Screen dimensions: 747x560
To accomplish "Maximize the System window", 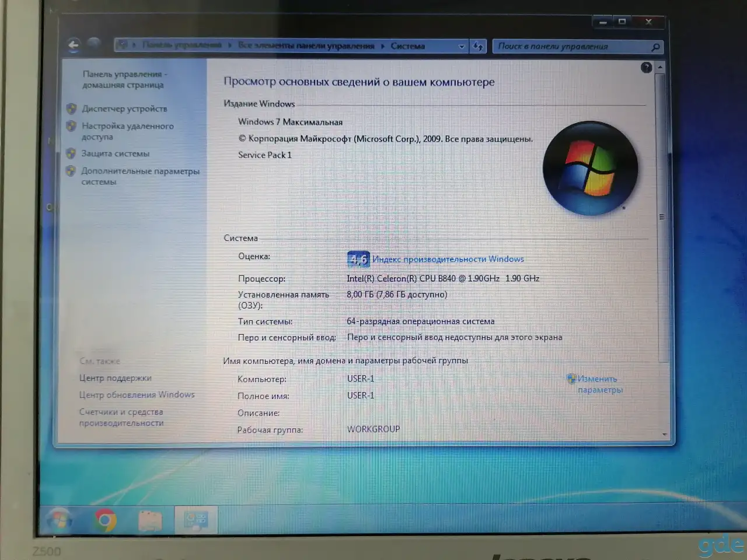I will click(622, 22).
